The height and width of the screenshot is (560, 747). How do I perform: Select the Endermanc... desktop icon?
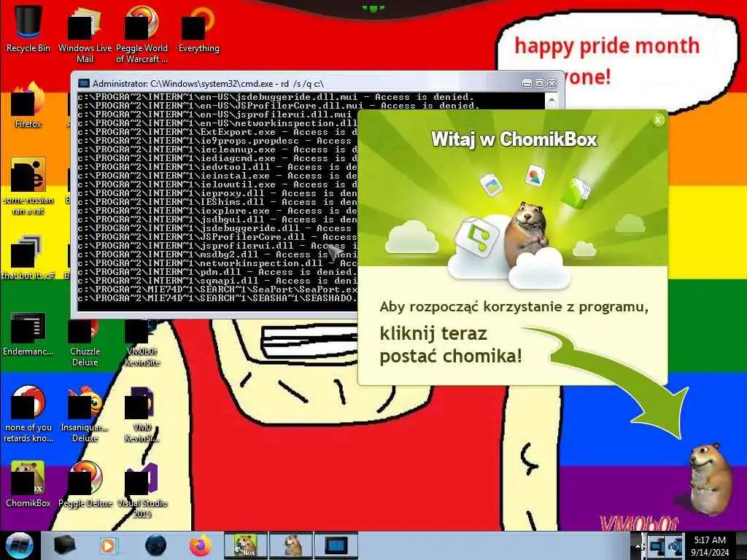28,333
